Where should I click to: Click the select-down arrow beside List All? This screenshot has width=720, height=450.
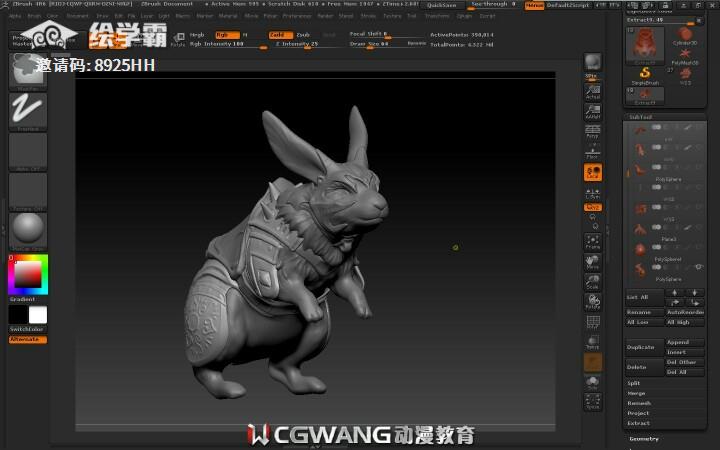(694, 292)
